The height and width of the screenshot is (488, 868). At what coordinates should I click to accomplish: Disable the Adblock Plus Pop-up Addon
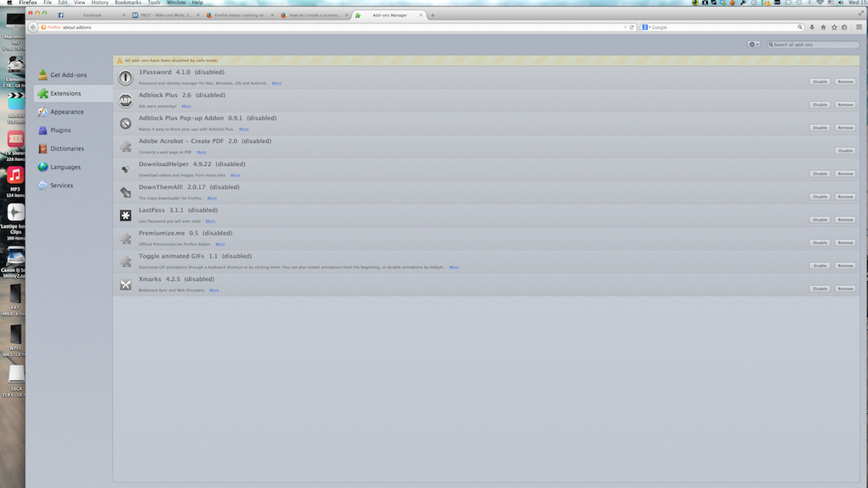(x=820, y=127)
